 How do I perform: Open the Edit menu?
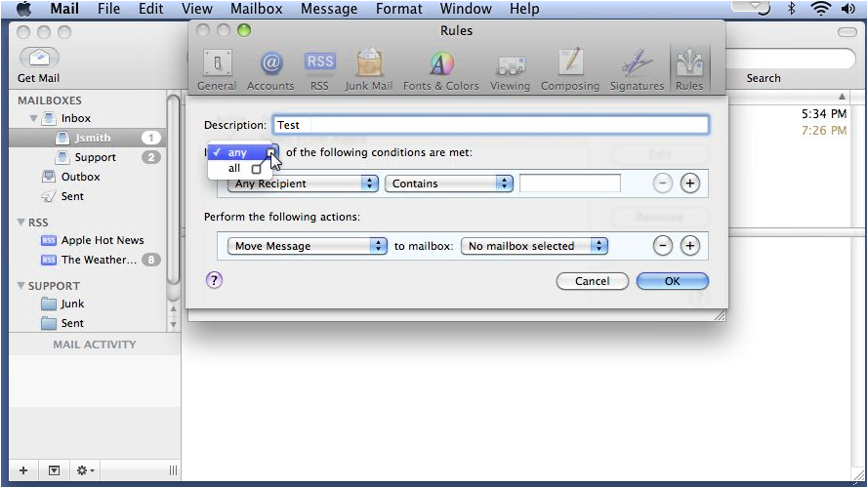point(150,9)
